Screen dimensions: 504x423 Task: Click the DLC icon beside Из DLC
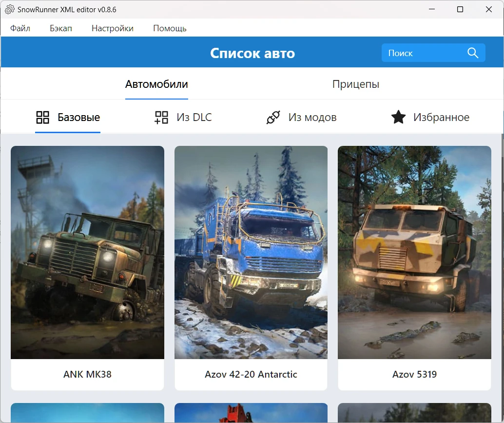(x=160, y=117)
